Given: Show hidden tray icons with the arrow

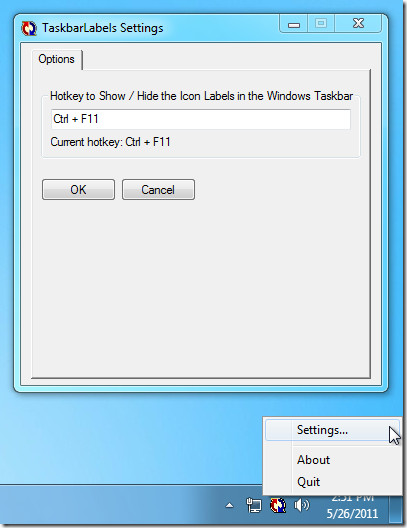Looking at the screenshot, I should [230, 505].
